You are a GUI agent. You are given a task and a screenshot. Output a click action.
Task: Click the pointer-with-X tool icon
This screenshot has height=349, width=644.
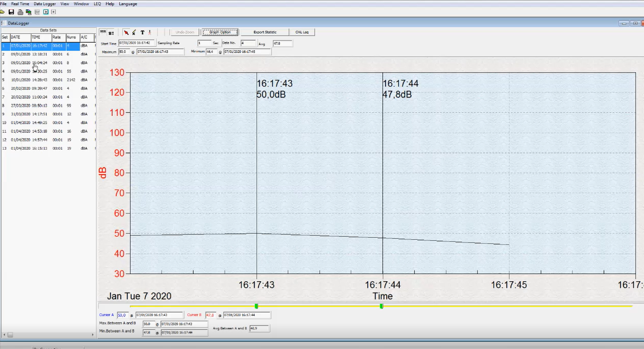pyautogui.click(x=134, y=32)
